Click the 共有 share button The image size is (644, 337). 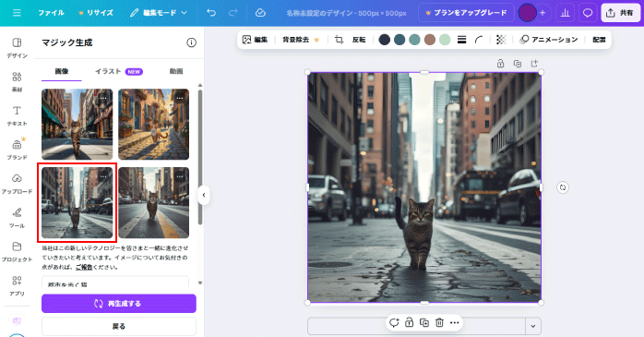[x=620, y=13]
